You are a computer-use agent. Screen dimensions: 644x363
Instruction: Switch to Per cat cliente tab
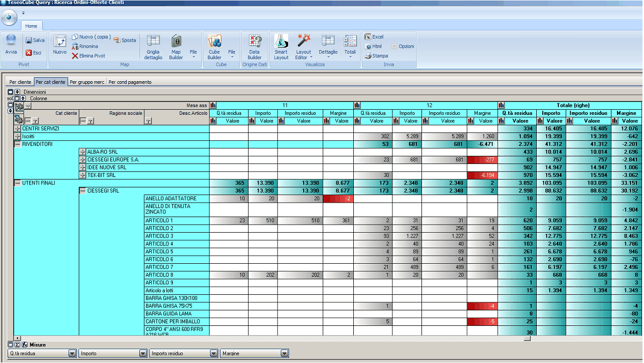[51, 82]
